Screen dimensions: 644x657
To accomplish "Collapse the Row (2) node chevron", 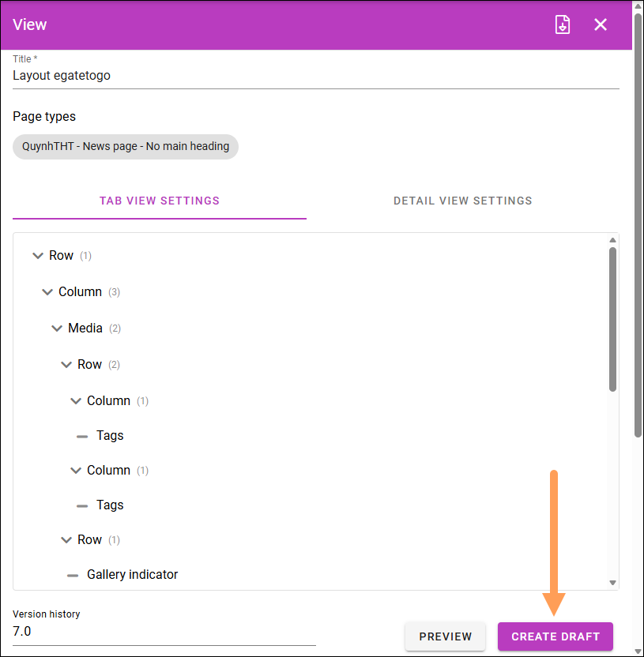I will tap(66, 365).
